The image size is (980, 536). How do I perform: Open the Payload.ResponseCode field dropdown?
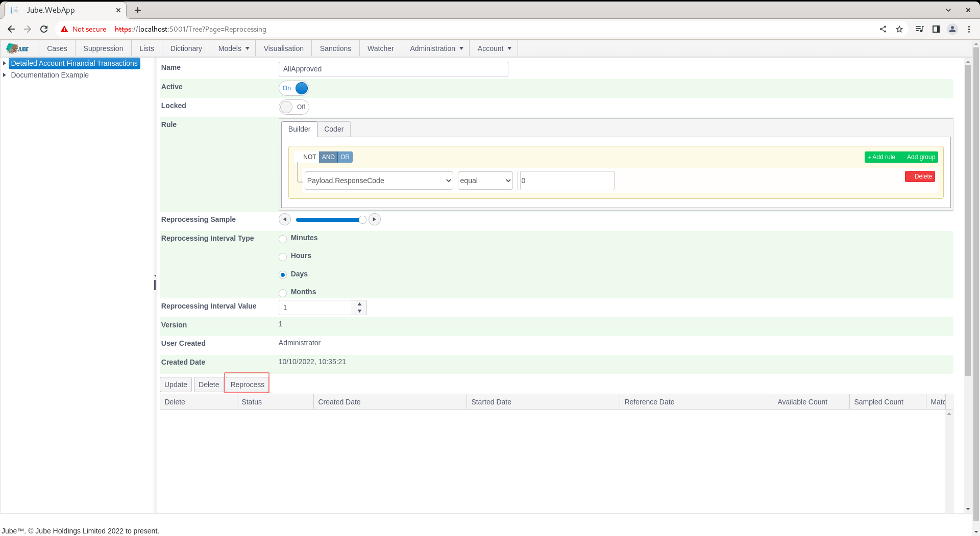pos(379,181)
